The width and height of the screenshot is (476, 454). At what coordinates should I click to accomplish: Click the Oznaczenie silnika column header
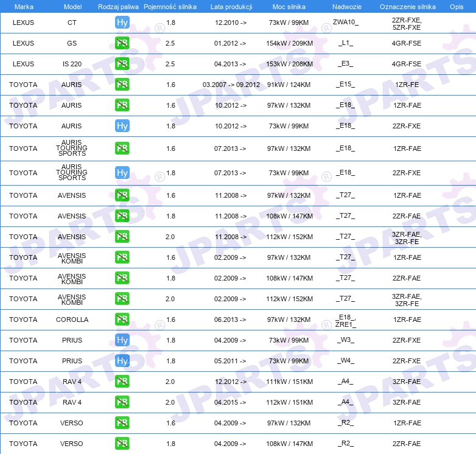tap(408, 7)
